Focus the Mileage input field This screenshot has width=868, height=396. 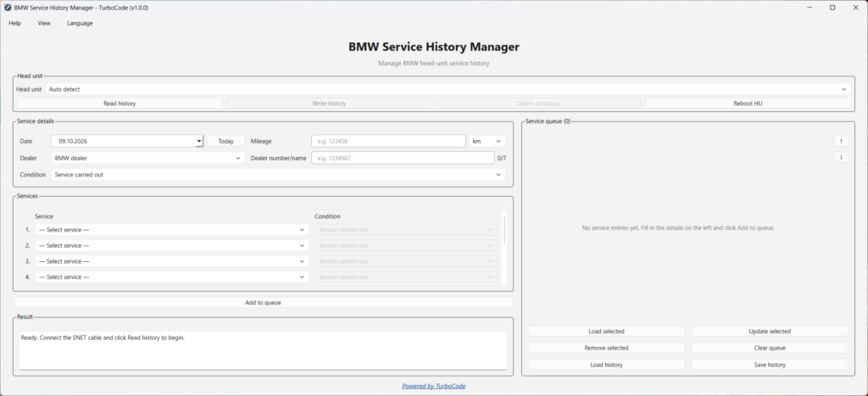point(388,142)
